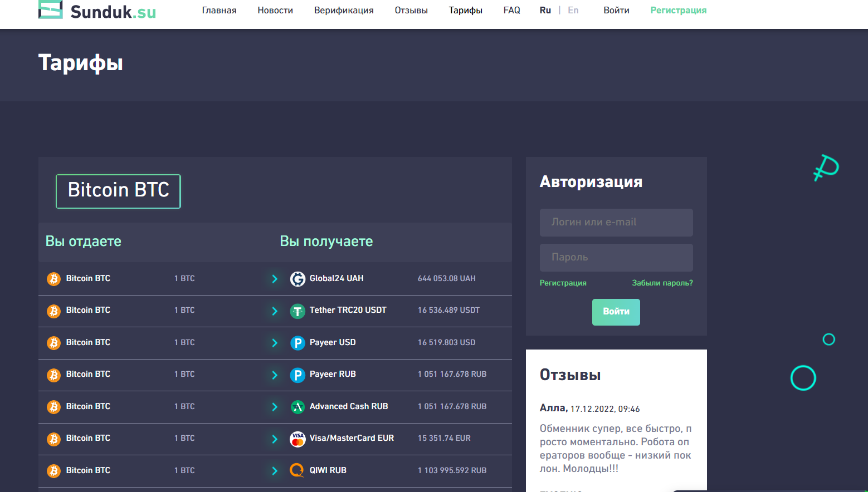Screen dimensions: 868x492
Task: Click arrow chevron in Advanced Cash row
Action: (x=275, y=407)
